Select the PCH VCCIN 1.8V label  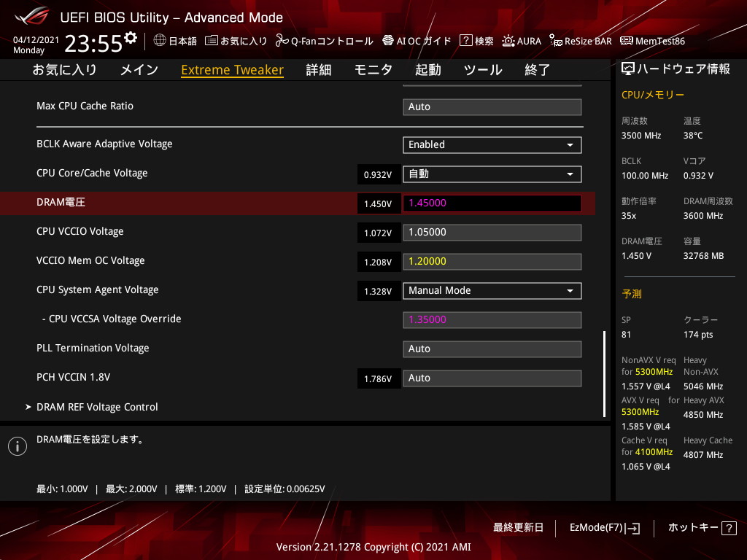click(74, 377)
